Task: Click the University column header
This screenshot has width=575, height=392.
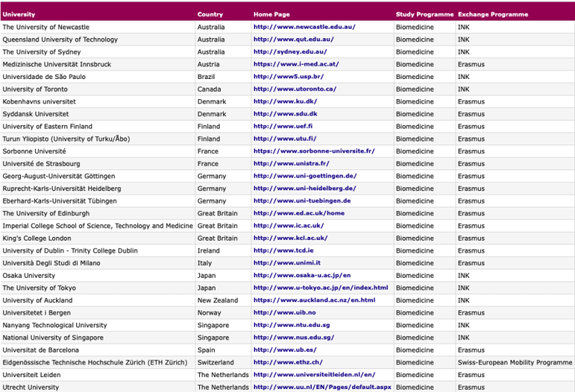Action: coord(19,14)
